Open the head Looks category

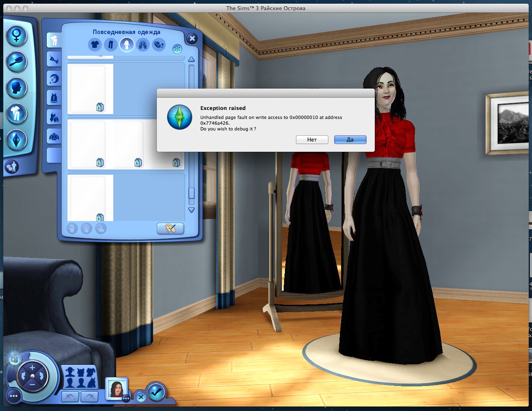(16, 87)
